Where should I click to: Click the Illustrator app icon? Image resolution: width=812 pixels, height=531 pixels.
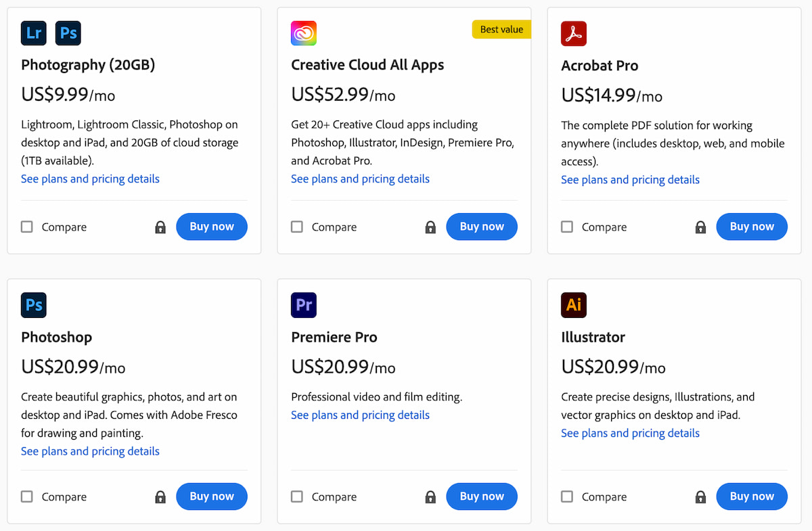point(574,305)
